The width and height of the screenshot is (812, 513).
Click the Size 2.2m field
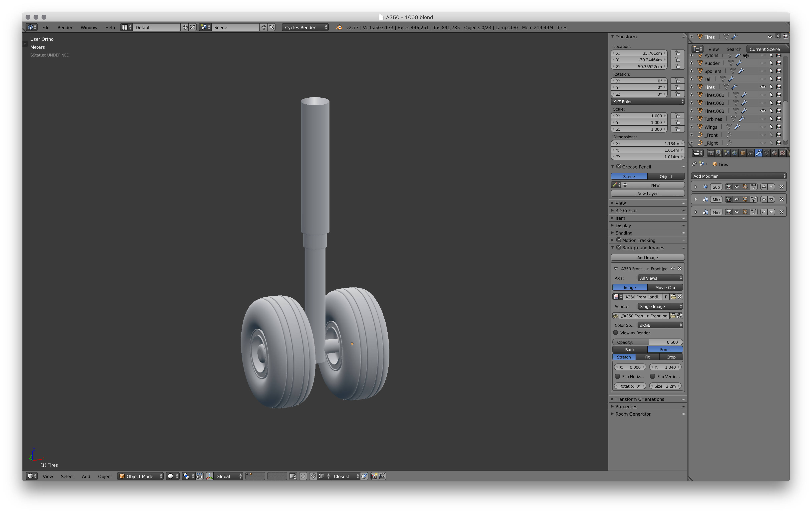665,386
